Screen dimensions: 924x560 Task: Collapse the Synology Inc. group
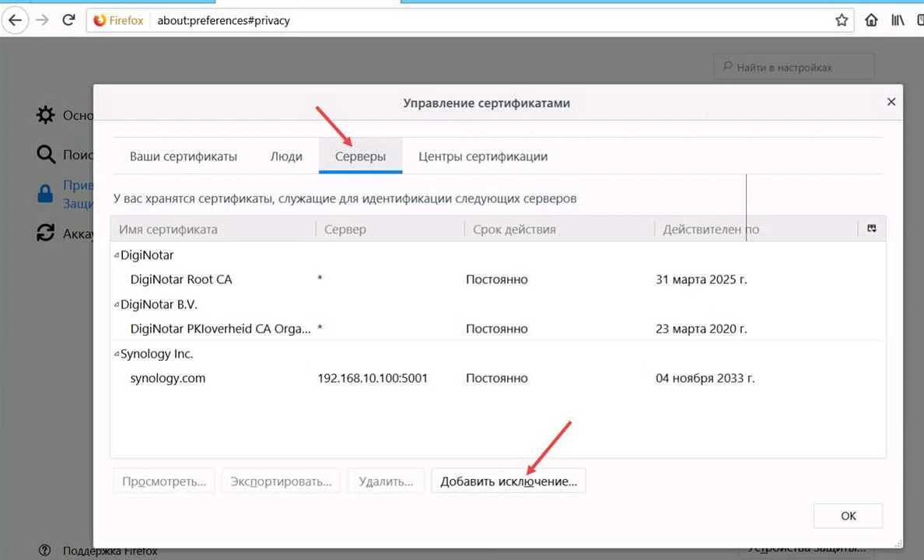pos(117,354)
